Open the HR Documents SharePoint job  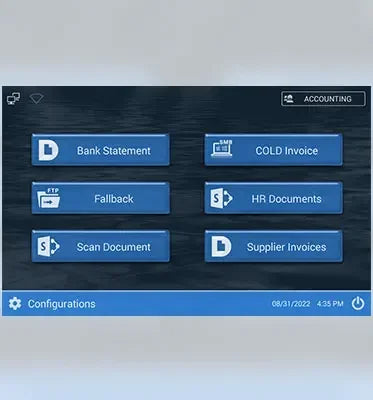(x=273, y=198)
